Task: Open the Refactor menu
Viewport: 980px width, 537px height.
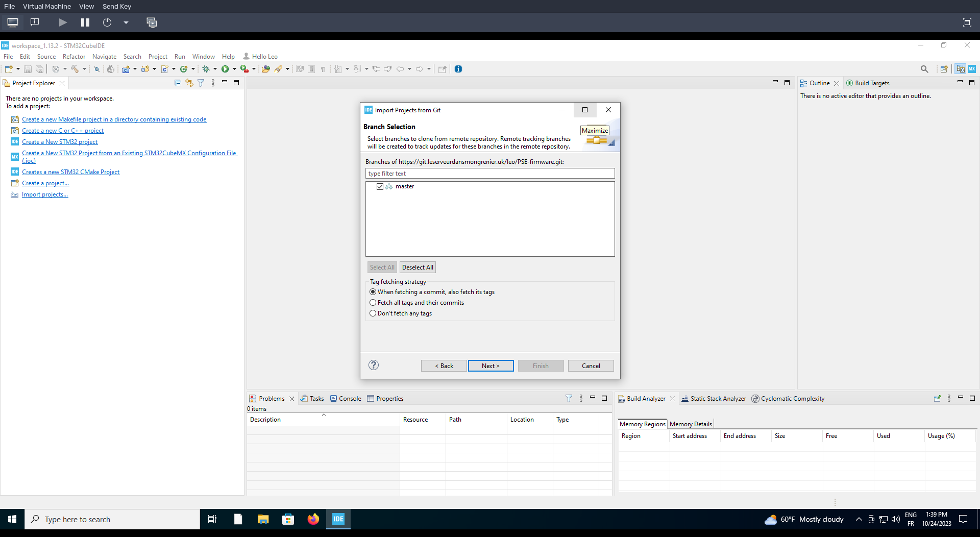Action: coord(73,56)
